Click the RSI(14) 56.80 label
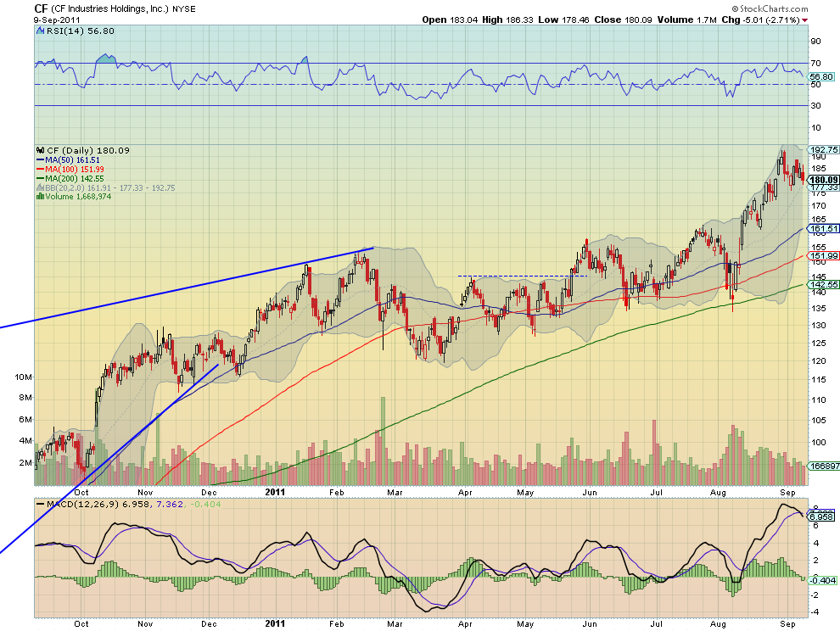This screenshot has height=631, width=840. (81, 31)
